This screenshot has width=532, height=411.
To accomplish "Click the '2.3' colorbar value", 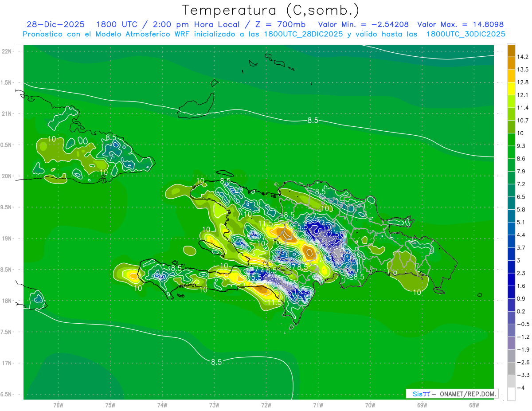I will click(520, 273).
